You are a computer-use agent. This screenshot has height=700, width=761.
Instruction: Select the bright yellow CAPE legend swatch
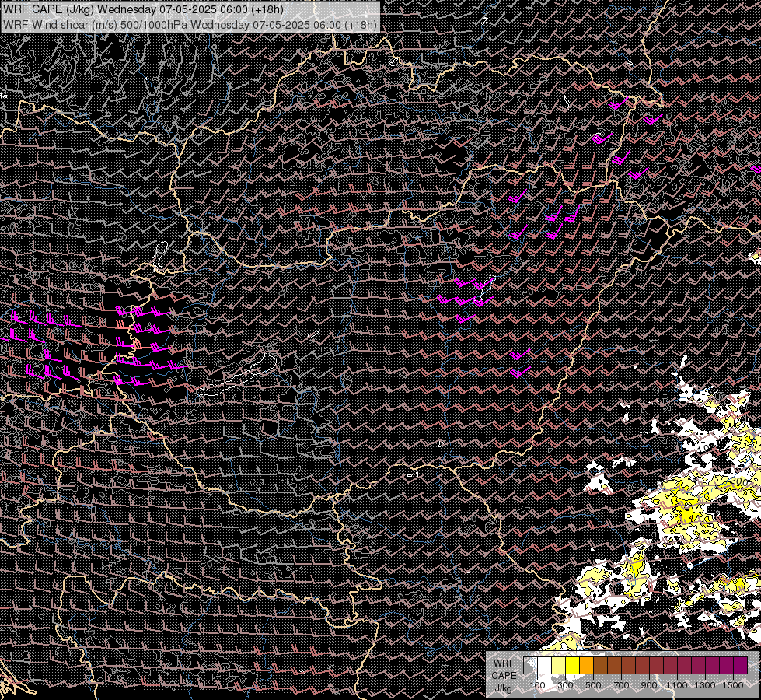click(573, 666)
